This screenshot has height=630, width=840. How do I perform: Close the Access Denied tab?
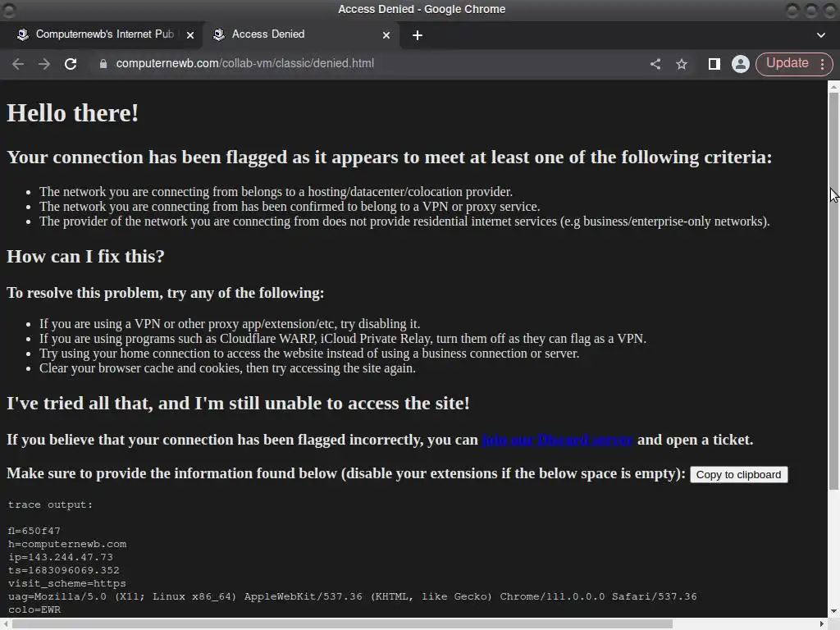click(386, 35)
